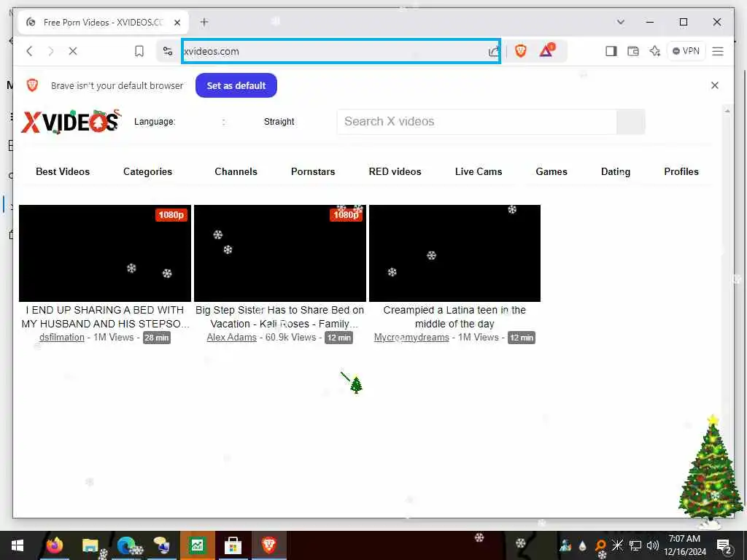This screenshot has height=560, width=747.
Task: Click the 28 min duration badge
Action: click(157, 338)
